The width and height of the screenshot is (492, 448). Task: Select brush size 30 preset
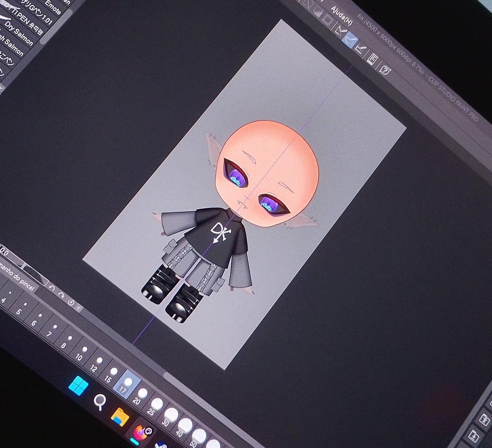tap(169, 418)
